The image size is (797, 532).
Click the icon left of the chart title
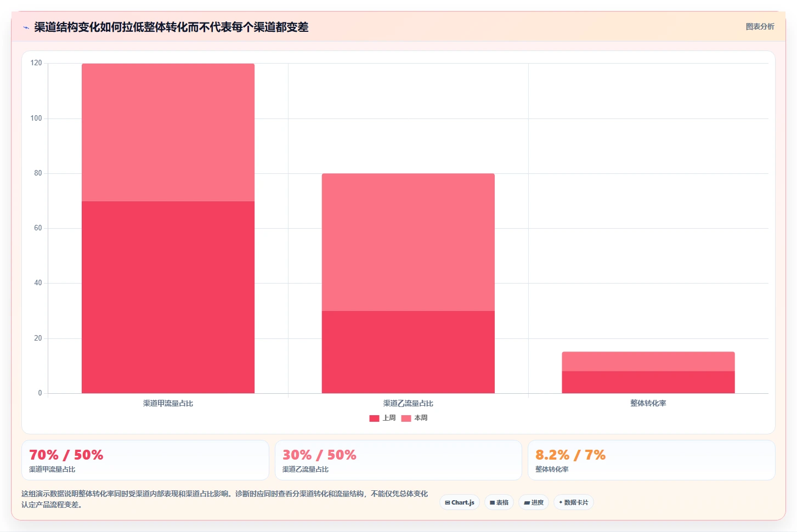(x=26, y=27)
